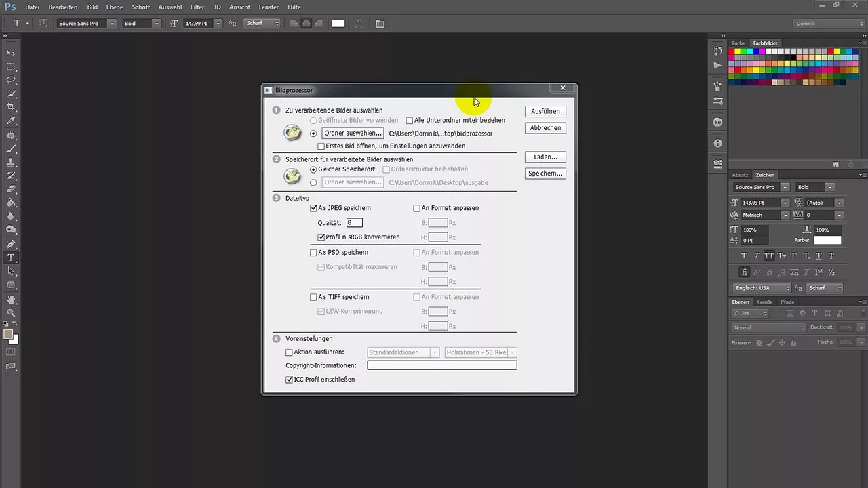Check 'Alle Unterordner miteinbeziehen'
The height and width of the screenshot is (488, 868).
pyautogui.click(x=410, y=120)
